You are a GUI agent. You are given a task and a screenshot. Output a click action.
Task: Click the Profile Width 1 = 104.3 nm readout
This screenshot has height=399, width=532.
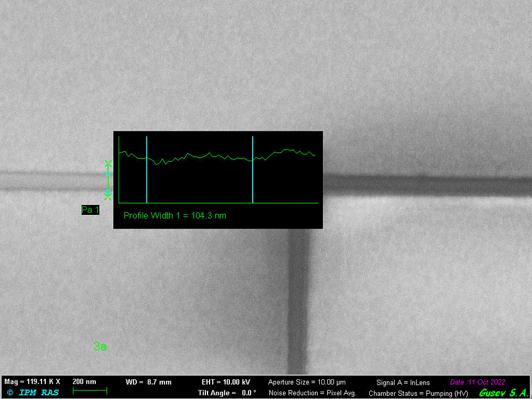pos(174,215)
